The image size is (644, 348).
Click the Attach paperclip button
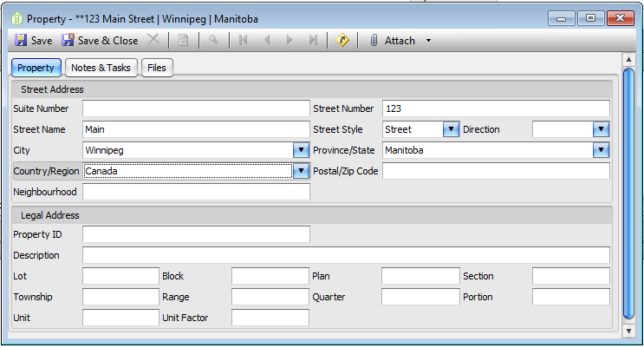point(393,40)
